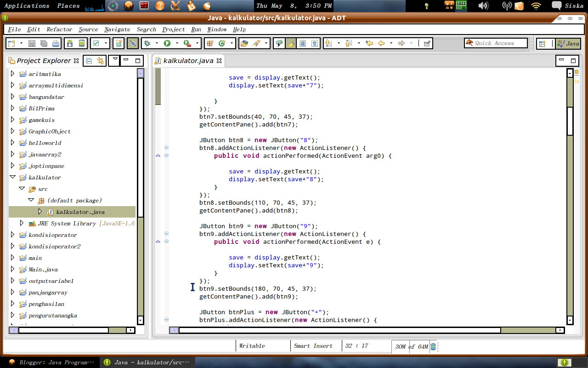This screenshot has height=368, width=588.
Task: Launch the kalkulator app with Run
Action: pyautogui.click(x=167, y=43)
